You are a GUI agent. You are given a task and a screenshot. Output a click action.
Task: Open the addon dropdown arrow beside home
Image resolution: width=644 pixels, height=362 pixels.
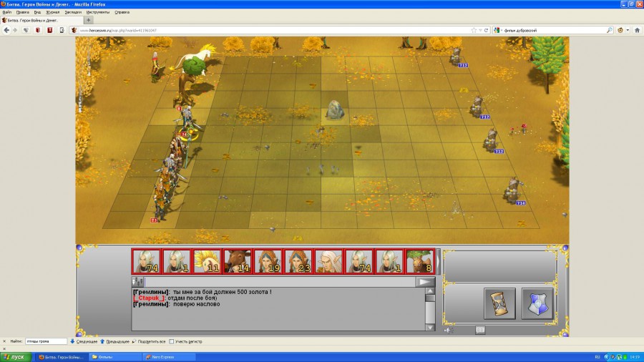click(628, 30)
